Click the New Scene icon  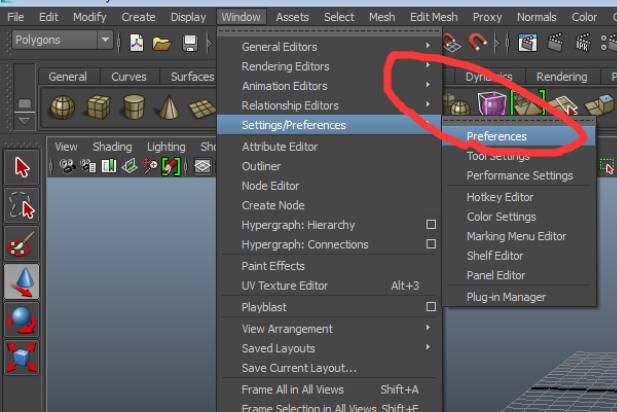pos(137,43)
